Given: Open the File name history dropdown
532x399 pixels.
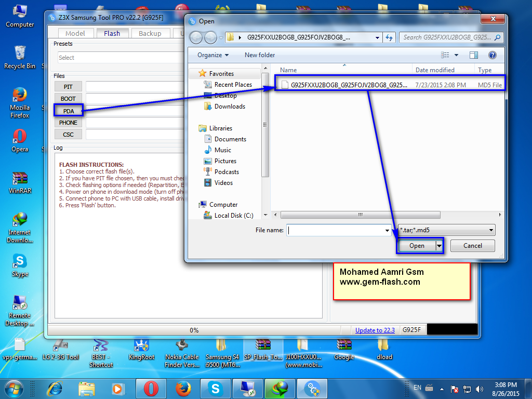Looking at the screenshot, I should (x=387, y=230).
